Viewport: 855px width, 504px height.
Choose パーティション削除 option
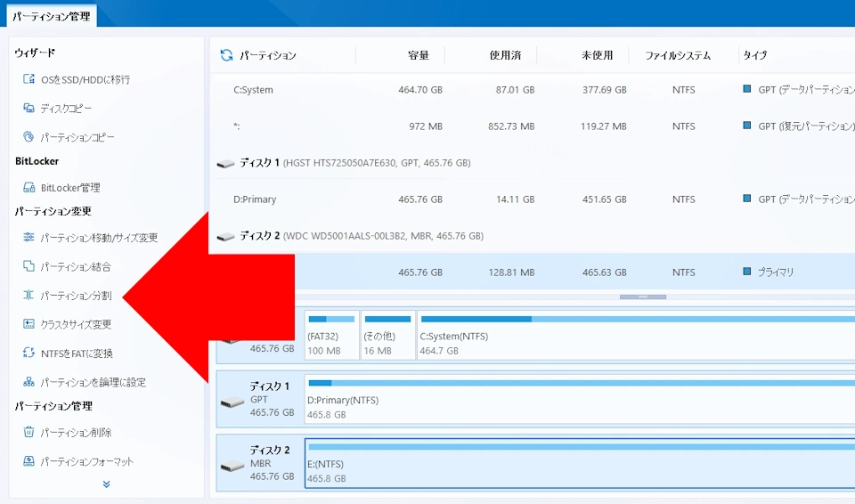76,433
